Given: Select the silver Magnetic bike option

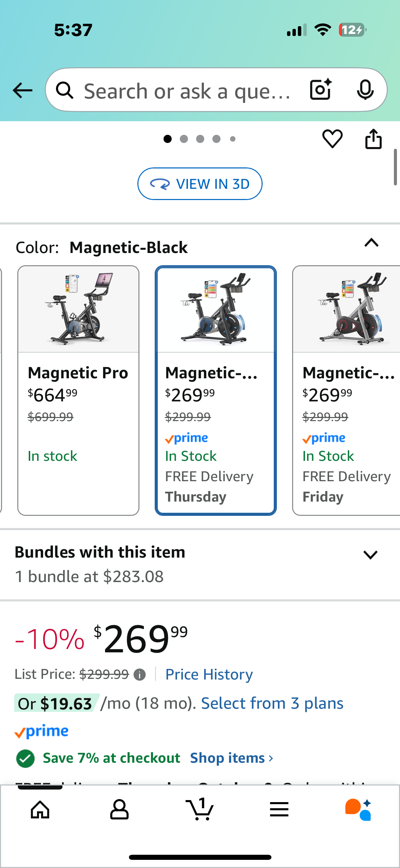Looking at the screenshot, I should [x=346, y=390].
